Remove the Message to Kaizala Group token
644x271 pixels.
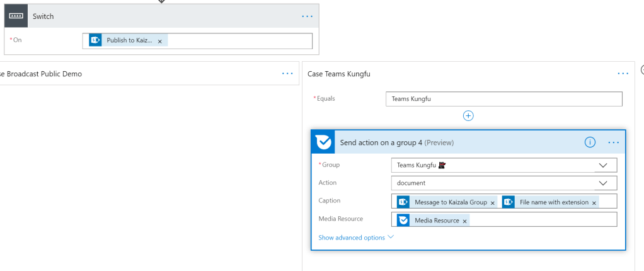(493, 202)
